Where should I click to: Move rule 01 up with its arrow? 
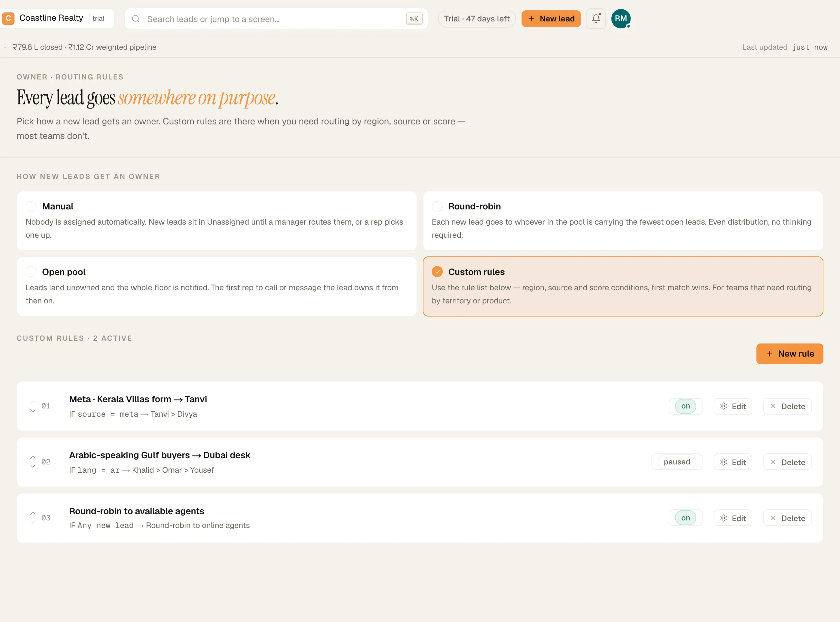coord(33,402)
